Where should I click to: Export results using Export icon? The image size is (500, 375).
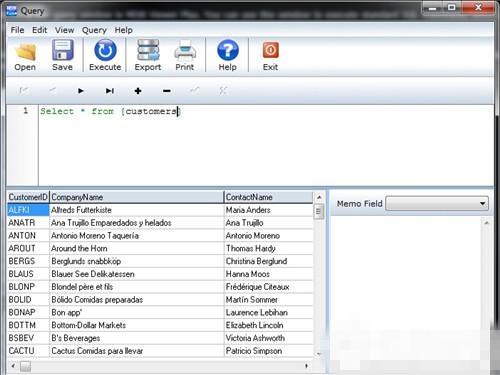pyautogui.click(x=148, y=55)
